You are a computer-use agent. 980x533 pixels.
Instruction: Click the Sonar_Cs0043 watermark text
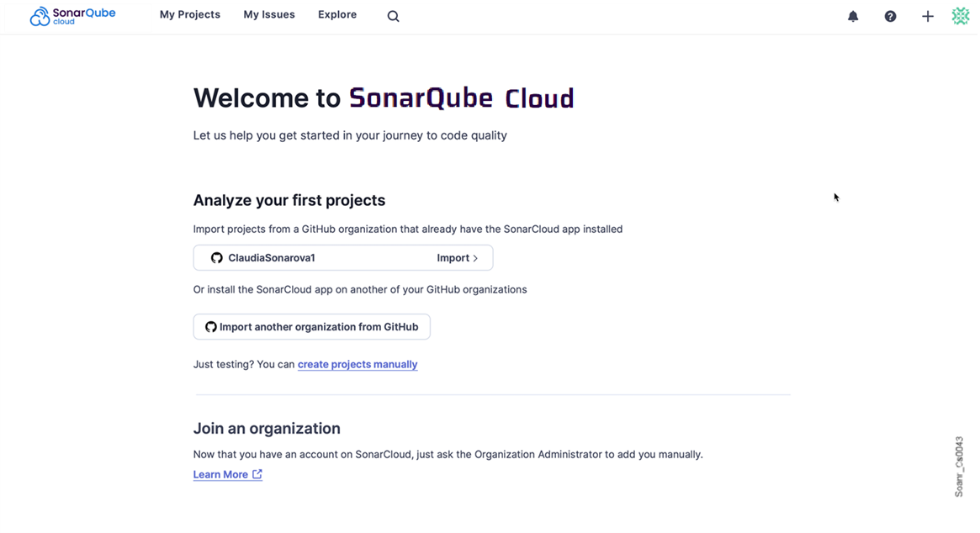coord(957,466)
